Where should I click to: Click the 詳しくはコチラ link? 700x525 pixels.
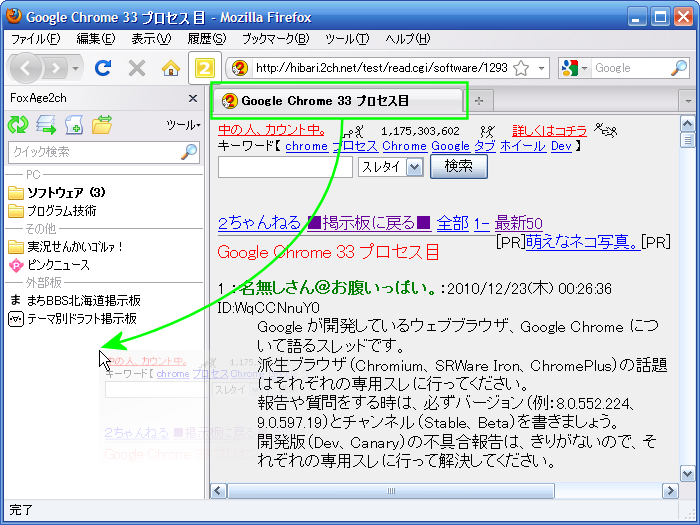tap(550, 131)
